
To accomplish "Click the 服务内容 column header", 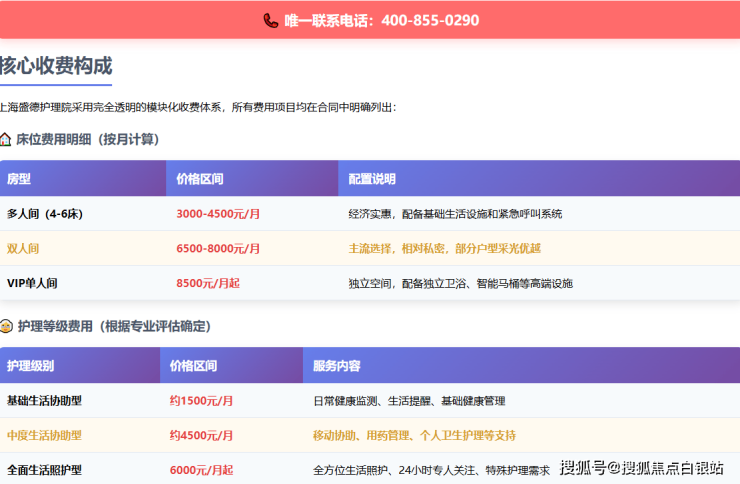I will point(336,366).
